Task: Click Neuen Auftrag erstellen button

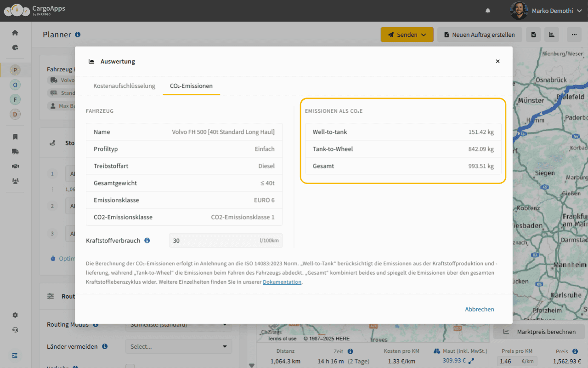Action: [x=479, y=34]
